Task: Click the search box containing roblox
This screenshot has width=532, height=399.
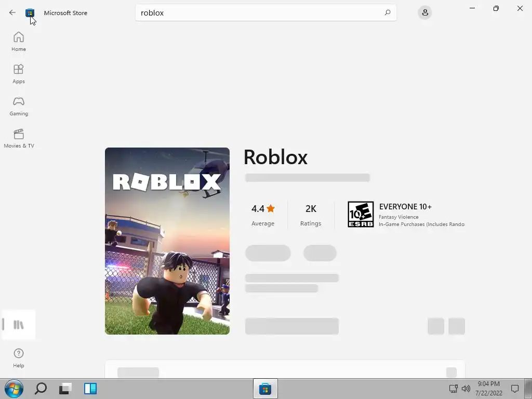Action: point(265,12)
